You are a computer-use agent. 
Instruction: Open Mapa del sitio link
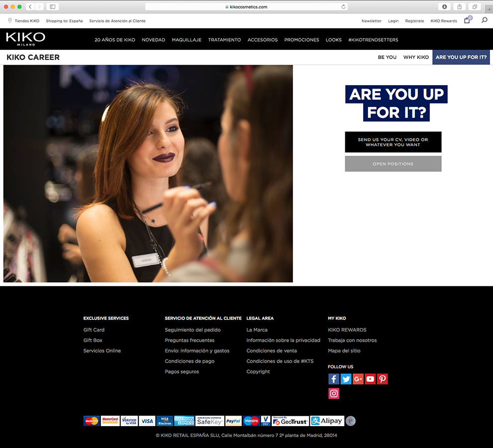(344, 350)
